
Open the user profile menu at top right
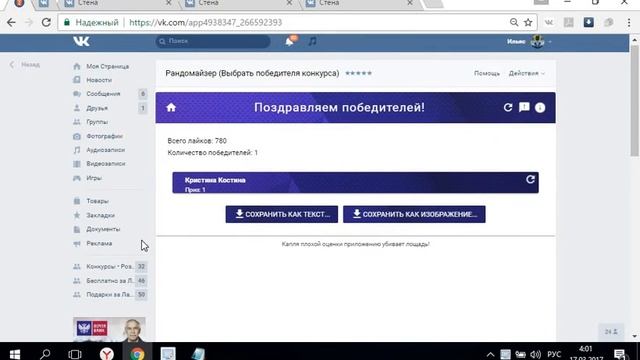click(x=529, y=41)
